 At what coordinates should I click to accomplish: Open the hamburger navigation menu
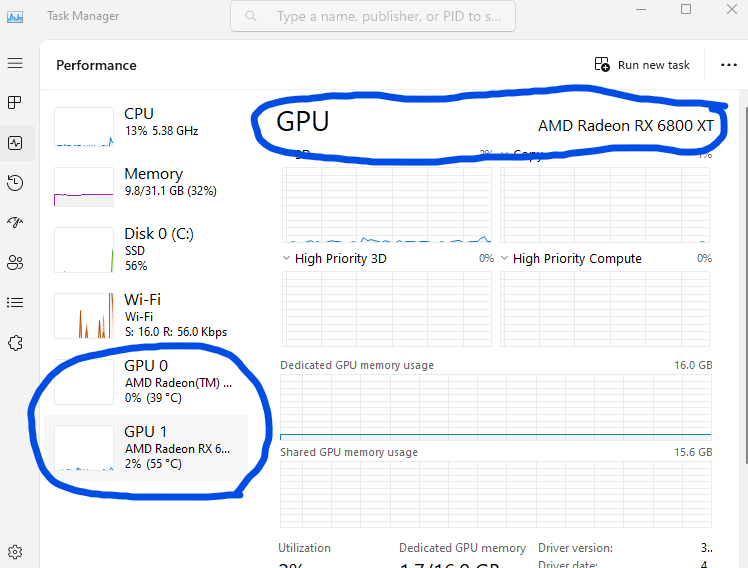pos(15,63)
